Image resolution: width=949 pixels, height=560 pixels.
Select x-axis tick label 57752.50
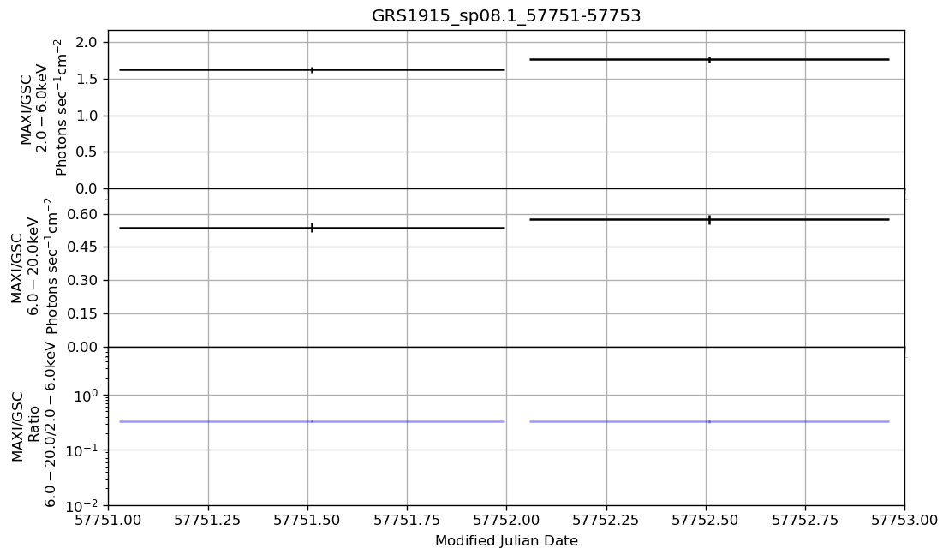click(707, 520)
